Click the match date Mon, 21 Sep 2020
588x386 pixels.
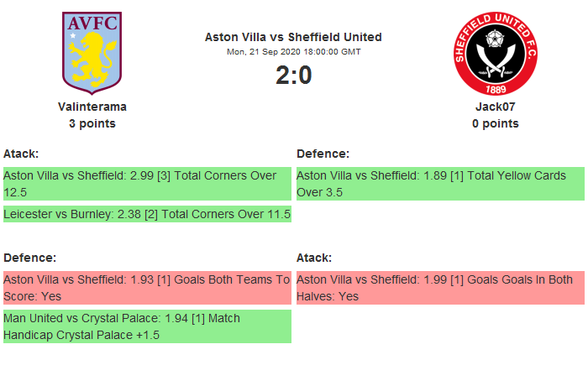click(x=293, y=52)
